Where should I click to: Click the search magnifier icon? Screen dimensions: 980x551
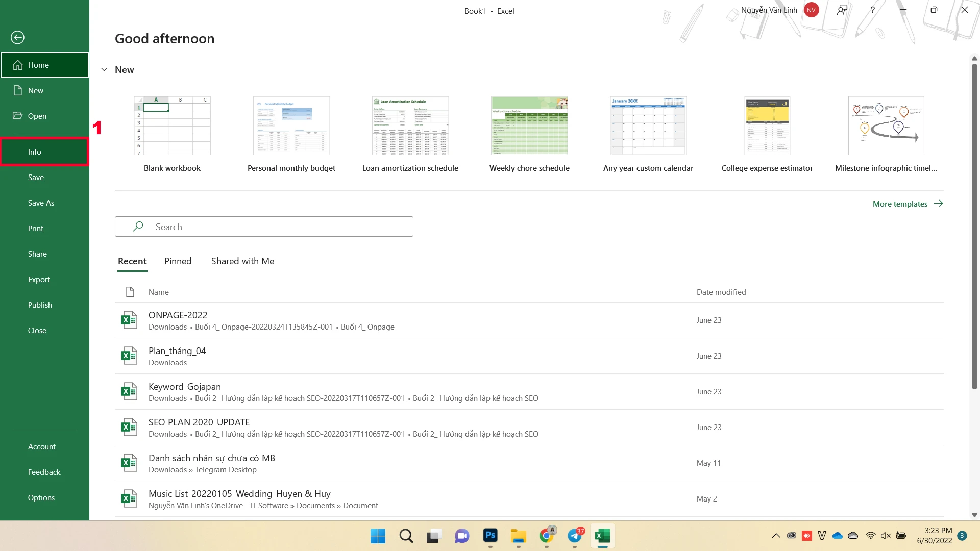click(138, 227)
